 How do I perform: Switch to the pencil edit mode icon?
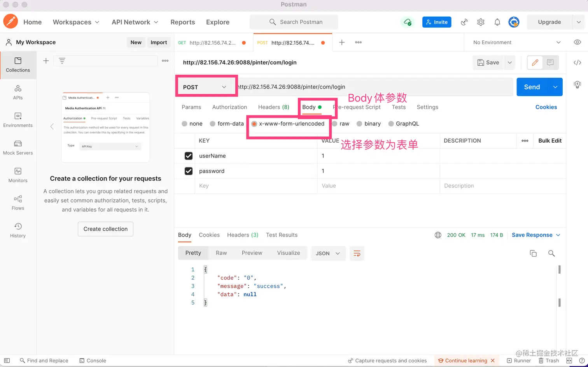(535, 63)
